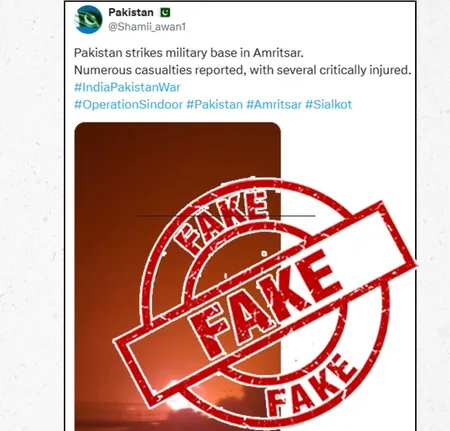This screenshot has height=431, width=450.
Task: Click the small white square in the video
Action: [x=264, y=254]
